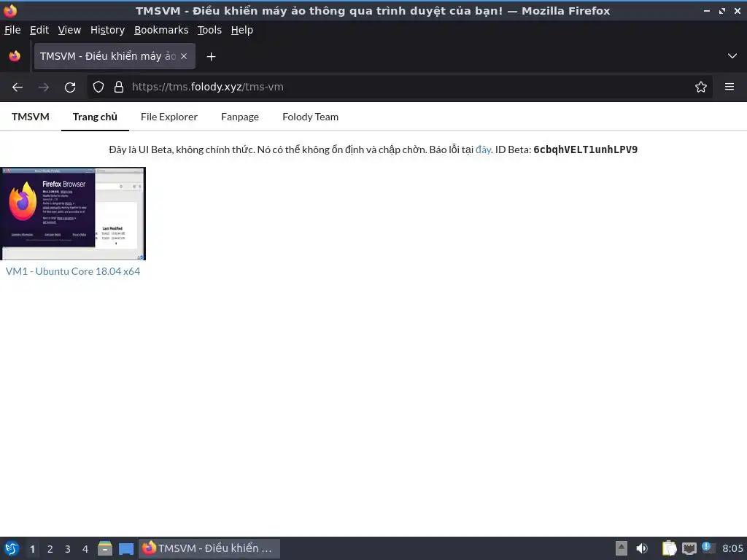The width and height of the screenshot is (747, 560).
Task: Open the clipboard manager tray icon
Action: (670, 548)
